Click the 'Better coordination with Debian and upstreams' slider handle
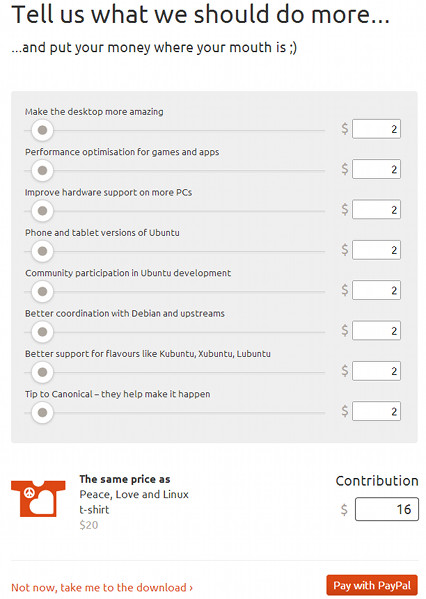 (x=42, y=332)
